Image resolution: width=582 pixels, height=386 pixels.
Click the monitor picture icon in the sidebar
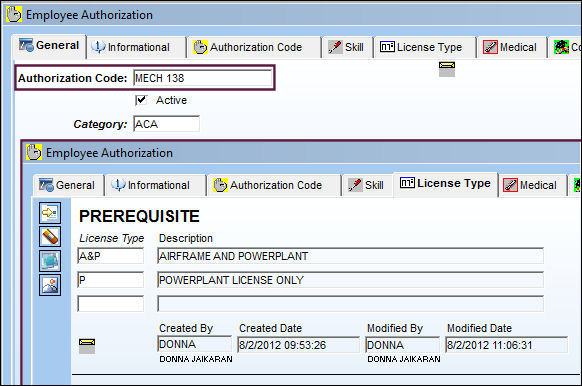(50, 261)
